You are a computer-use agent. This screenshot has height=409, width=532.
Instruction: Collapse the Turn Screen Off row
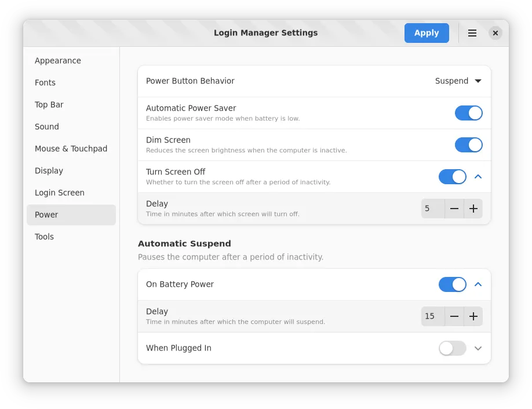point(478,177)
